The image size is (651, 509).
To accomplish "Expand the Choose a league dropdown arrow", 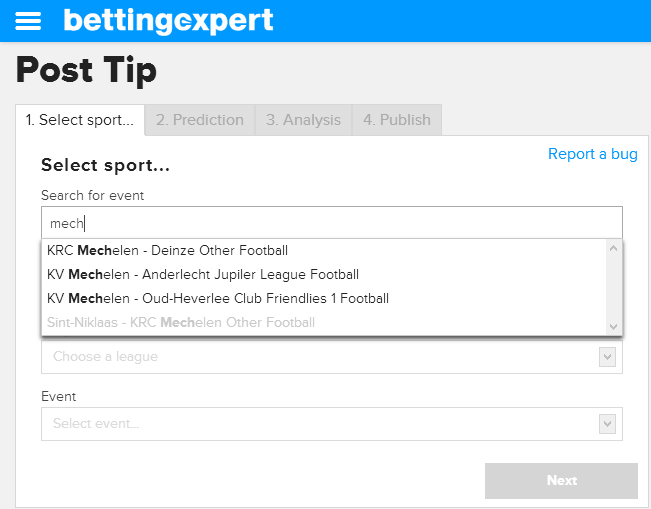I will 607,357.
